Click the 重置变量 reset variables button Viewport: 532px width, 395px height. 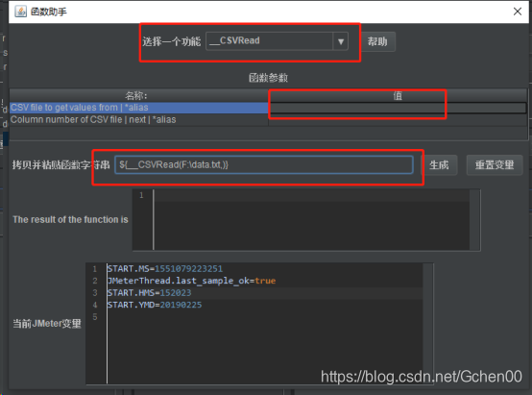click(495, 165)
